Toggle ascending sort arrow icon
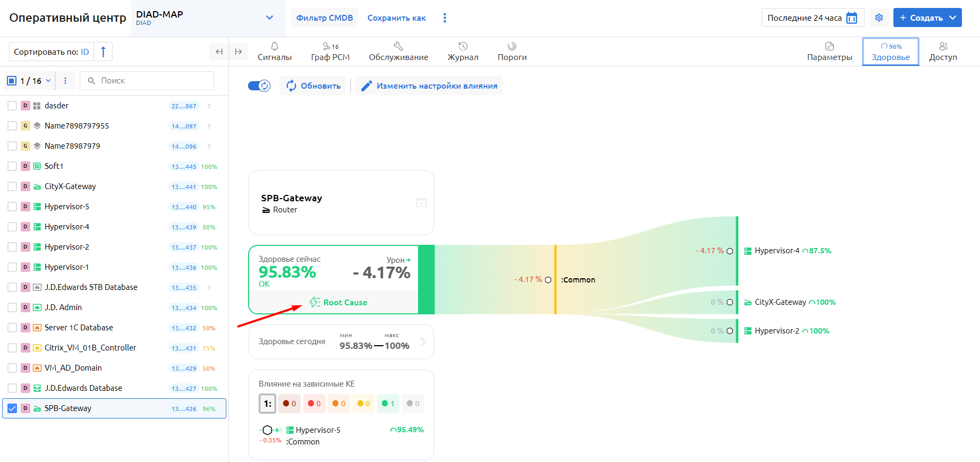 (x=103, y=52)
